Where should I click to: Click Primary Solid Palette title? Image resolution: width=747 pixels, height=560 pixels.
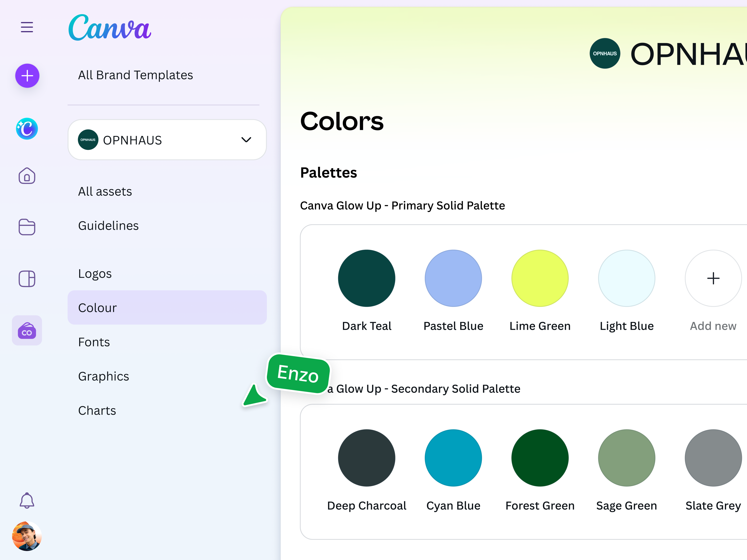[403, 206]
